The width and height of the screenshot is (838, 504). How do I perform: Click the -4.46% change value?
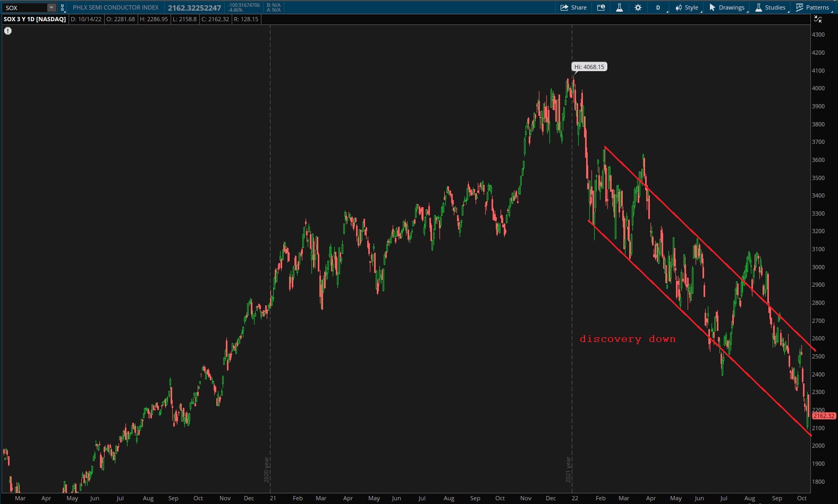(235, 10)
